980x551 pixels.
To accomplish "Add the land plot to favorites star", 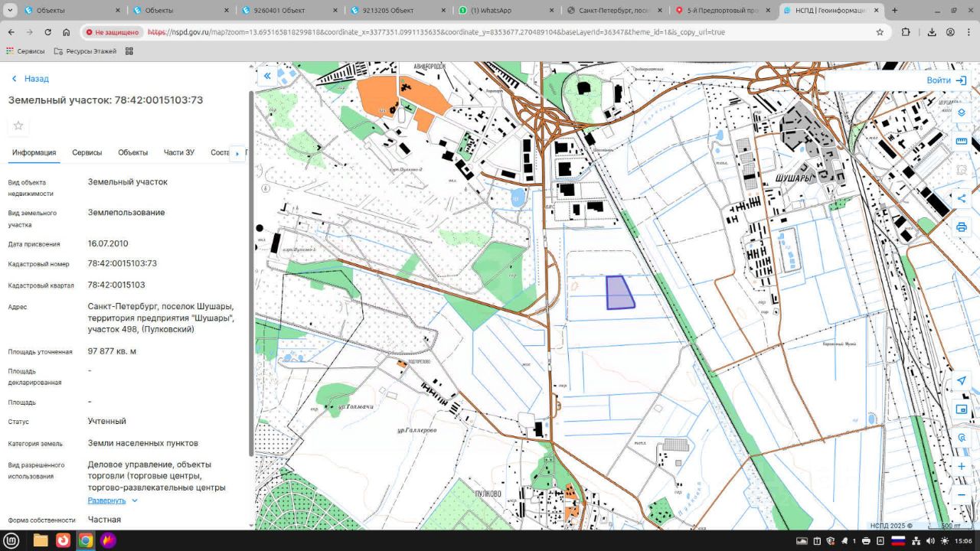I will pyautogui.click(x=18, y=126).
